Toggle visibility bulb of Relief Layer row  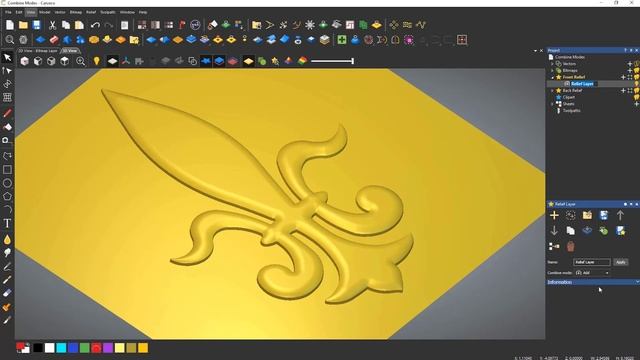coord(637,84)
